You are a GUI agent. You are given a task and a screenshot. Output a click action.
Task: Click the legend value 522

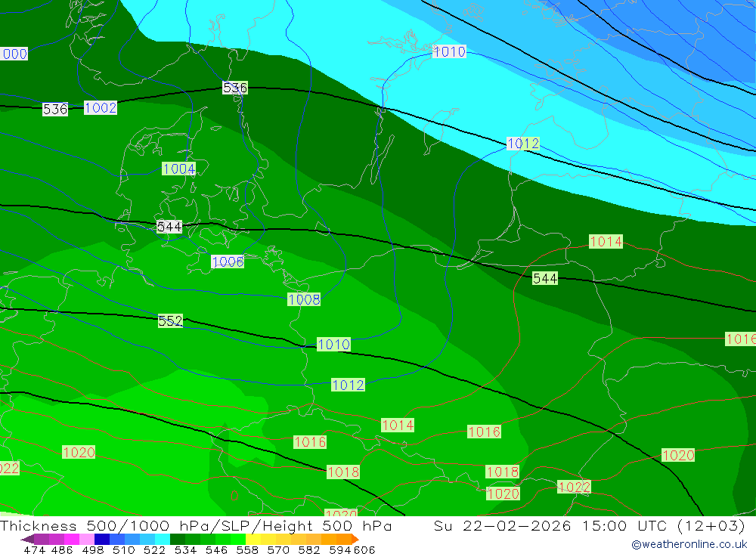point(154,549)
